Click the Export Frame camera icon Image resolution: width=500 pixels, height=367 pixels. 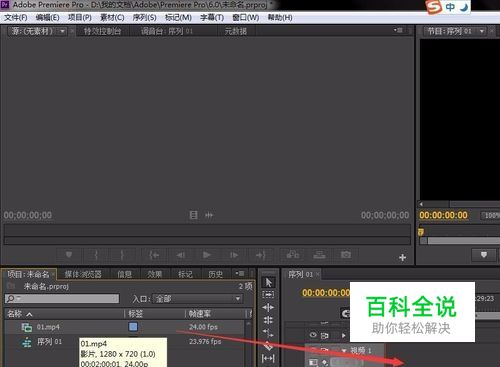coord(346,255)
